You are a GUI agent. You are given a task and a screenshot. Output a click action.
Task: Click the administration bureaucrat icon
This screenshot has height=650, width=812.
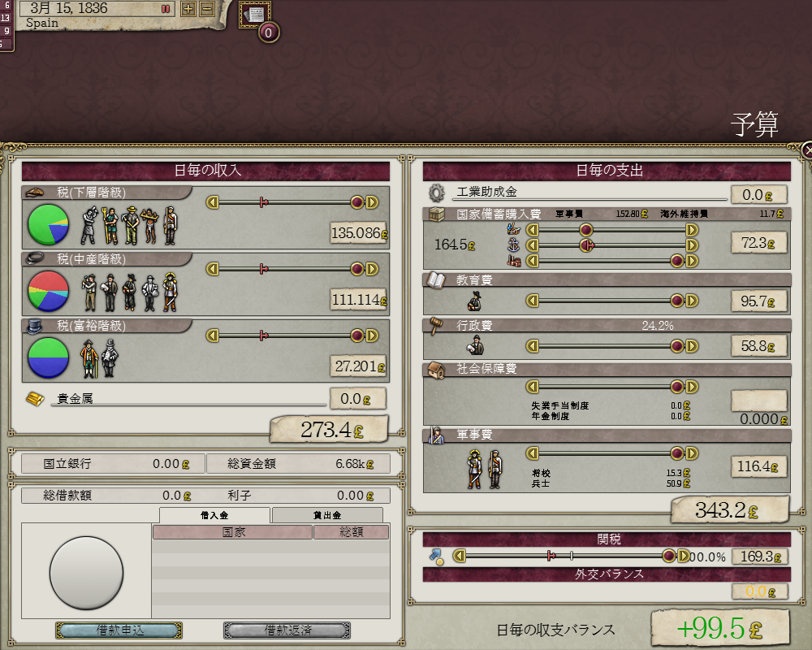point(475,345)
